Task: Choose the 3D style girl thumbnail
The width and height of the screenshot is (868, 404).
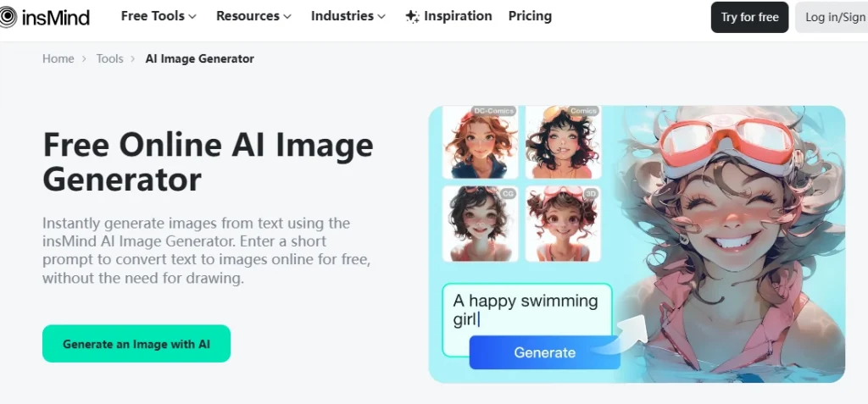Action: pos(563,224)
